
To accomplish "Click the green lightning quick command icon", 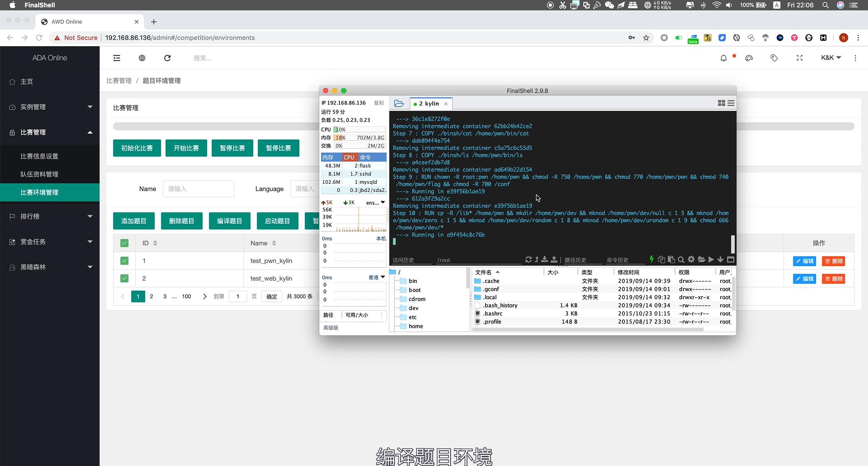I will 651,259.
